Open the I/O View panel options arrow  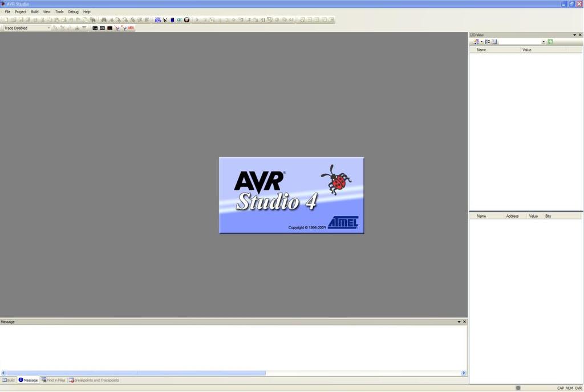pyautogui.click(x=574, y=35)
